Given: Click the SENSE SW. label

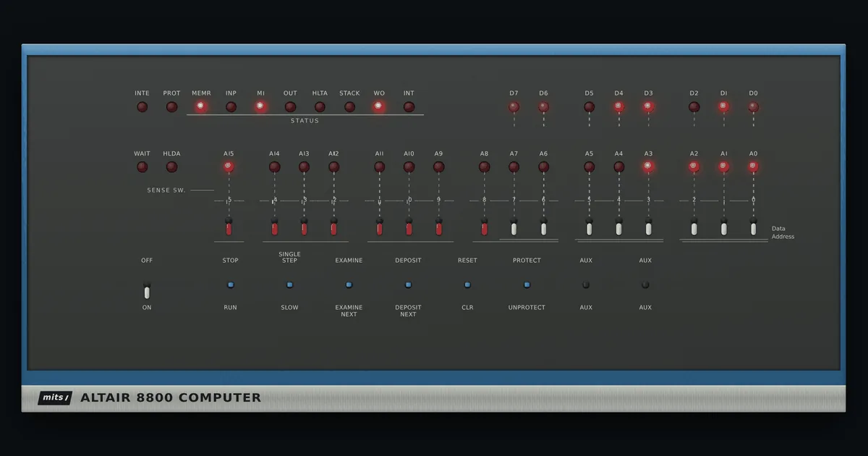Looking at the screenshot, I should [166, 190].
